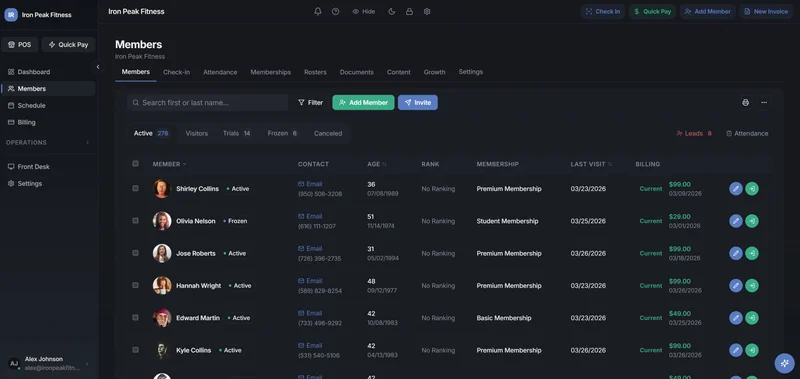Click the blue Invite button
800x379 pixels.
418,103
